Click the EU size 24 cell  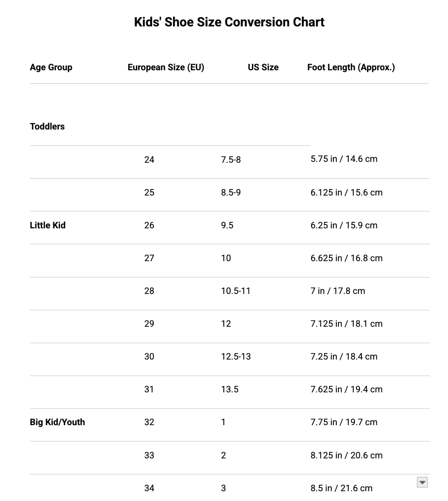tap(149, 159)
